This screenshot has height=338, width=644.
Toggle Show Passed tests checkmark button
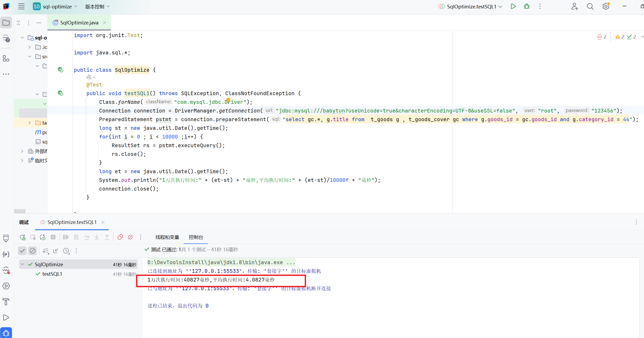point(22,251)
